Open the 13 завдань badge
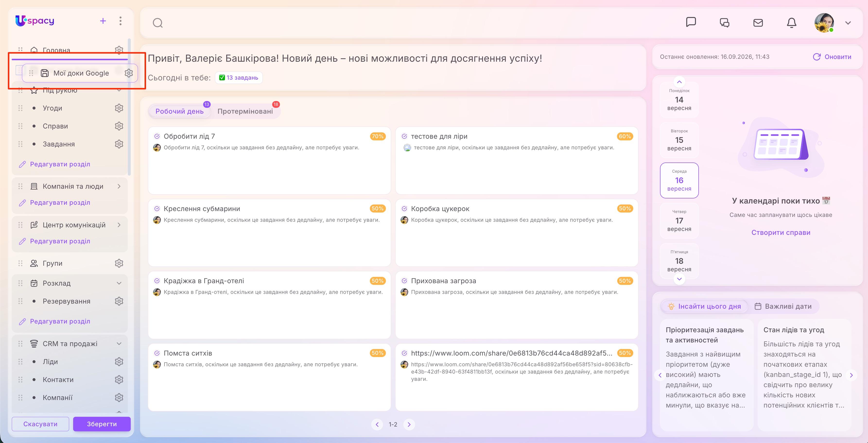Screen dimensions: 868x443 click(x=239, y=78)
